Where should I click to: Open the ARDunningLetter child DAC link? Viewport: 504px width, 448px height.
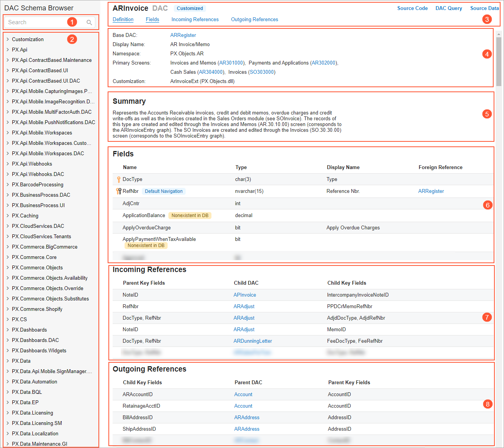click(253, 341)
